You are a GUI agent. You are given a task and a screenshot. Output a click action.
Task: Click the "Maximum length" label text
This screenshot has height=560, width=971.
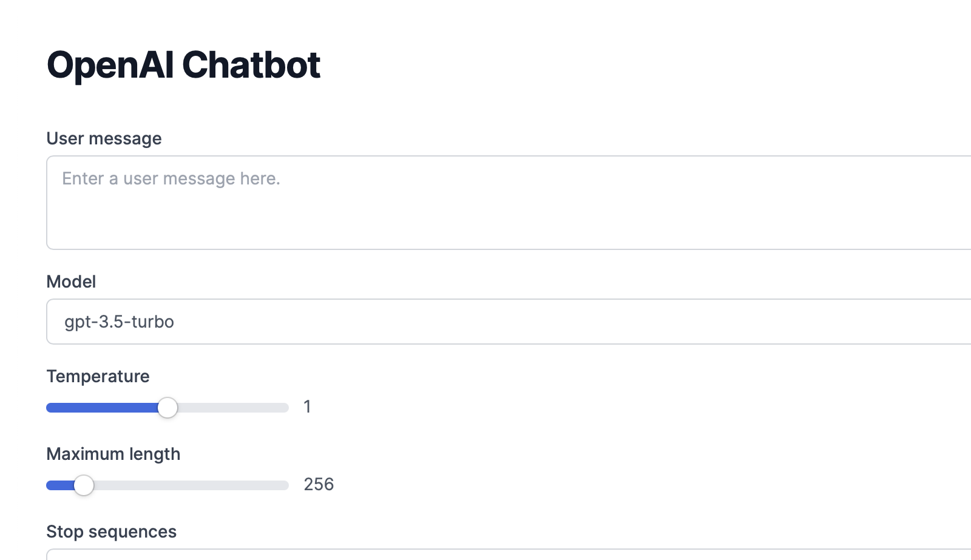coord(113,454)
